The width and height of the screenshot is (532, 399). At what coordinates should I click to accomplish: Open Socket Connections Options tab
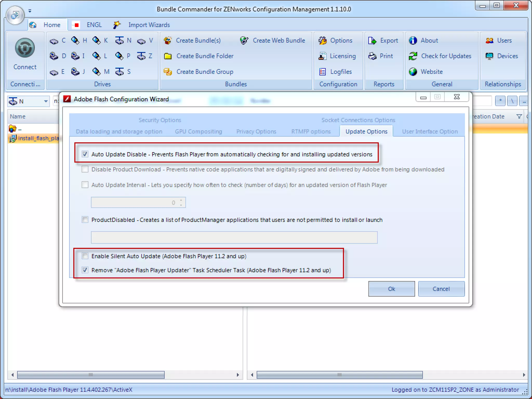(x=358, y=120)
